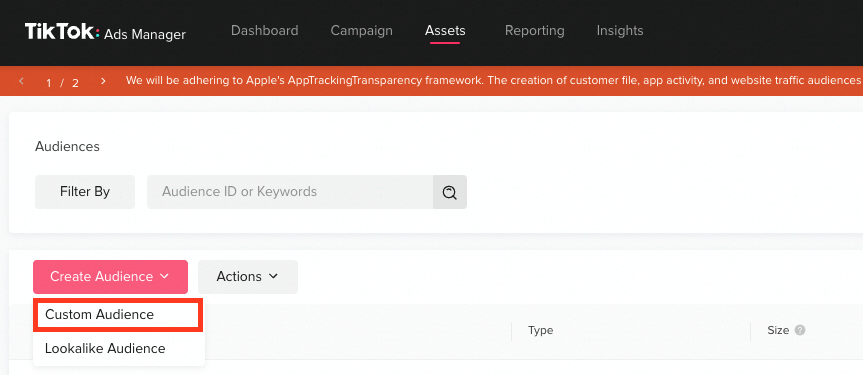Expand the Create Audience dropdown
This screenshot has width=863, height=375.
click(x=110, y=276)
